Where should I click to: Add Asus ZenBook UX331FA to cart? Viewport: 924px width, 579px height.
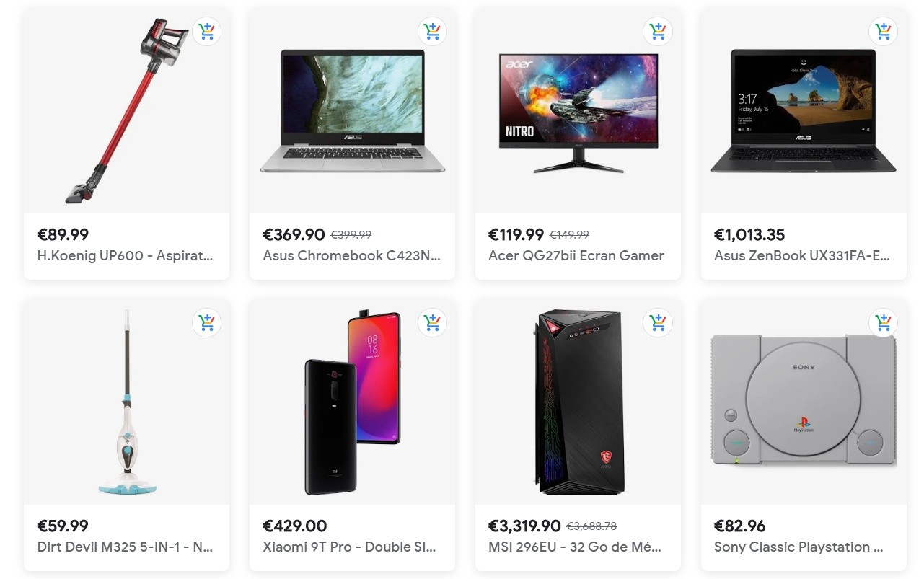[884, 32]
